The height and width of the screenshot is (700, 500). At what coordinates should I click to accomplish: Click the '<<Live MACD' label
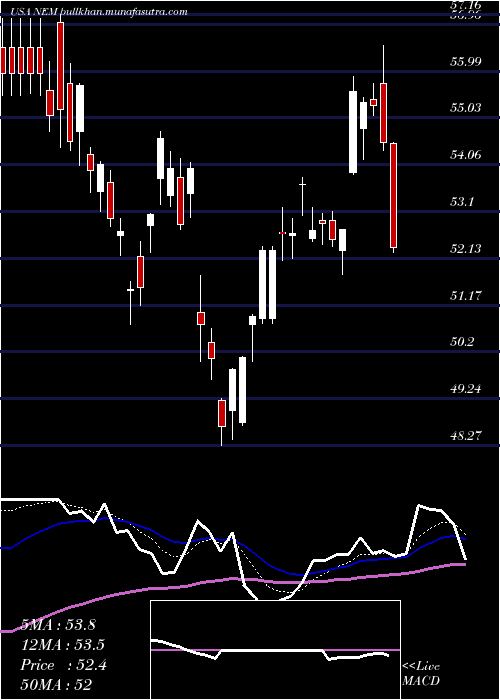point(421,674)
